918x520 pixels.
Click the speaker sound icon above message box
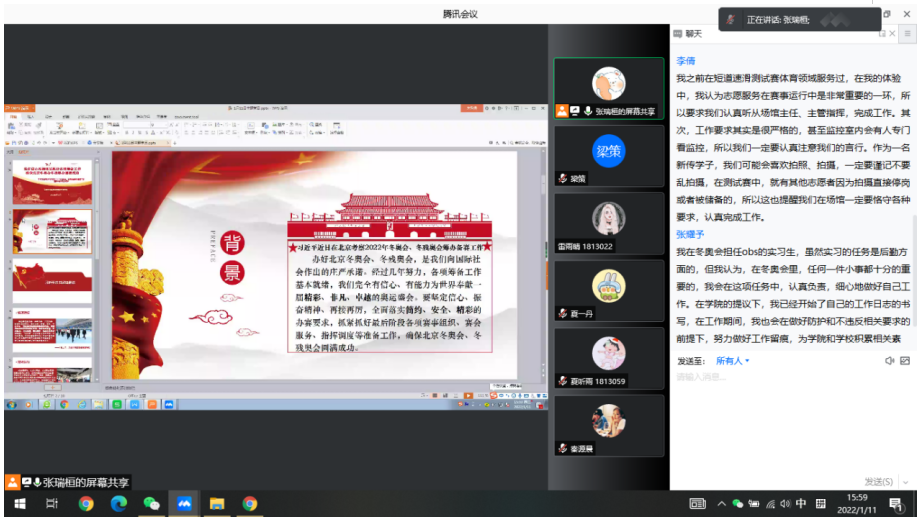(x=889, y=361)
